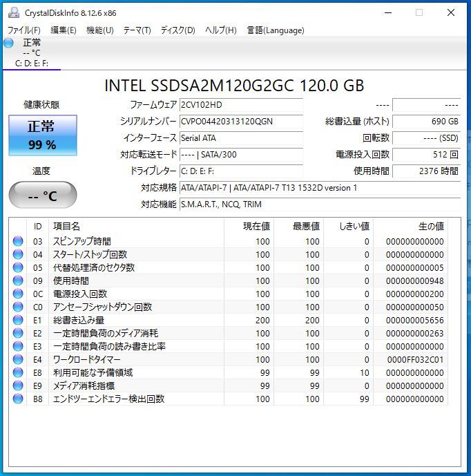The height and width of the screenshot is (476, 471).
Task: Select the エンドツーエンドエラー検出回数 attribute name
Action: pos(108,399)
